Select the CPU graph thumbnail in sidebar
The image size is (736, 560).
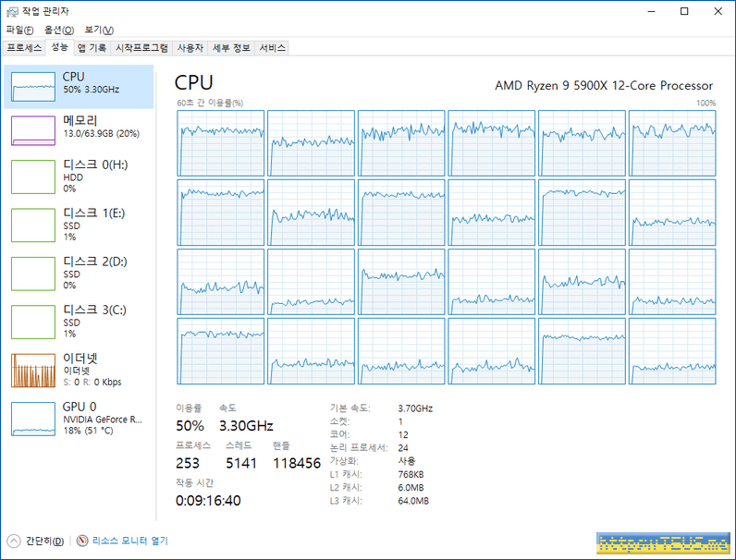tap(33, 86)
